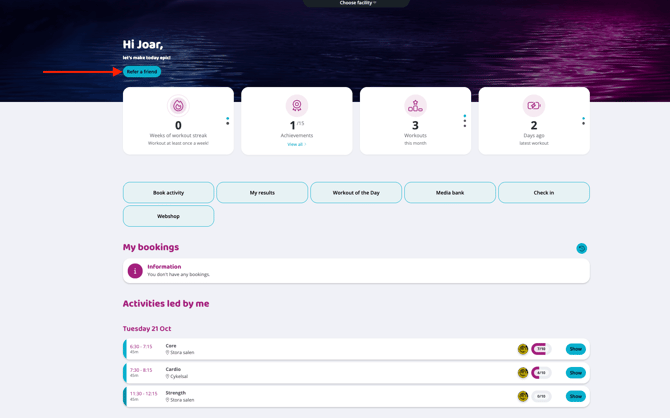
Task: Click the Workouts kettlebell icon
Action: click(415, 105)
